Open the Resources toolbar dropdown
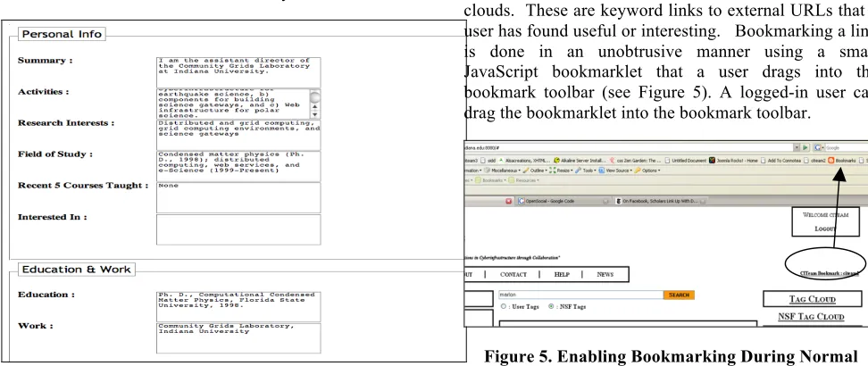Viewport: 868px width, 366px height. 523,180
